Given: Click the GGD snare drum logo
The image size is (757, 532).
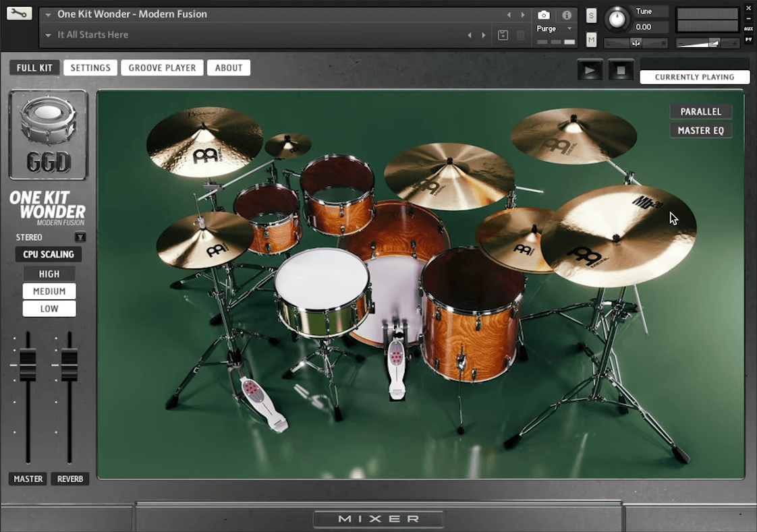Looking at the screenshot, I should point(48,135).
